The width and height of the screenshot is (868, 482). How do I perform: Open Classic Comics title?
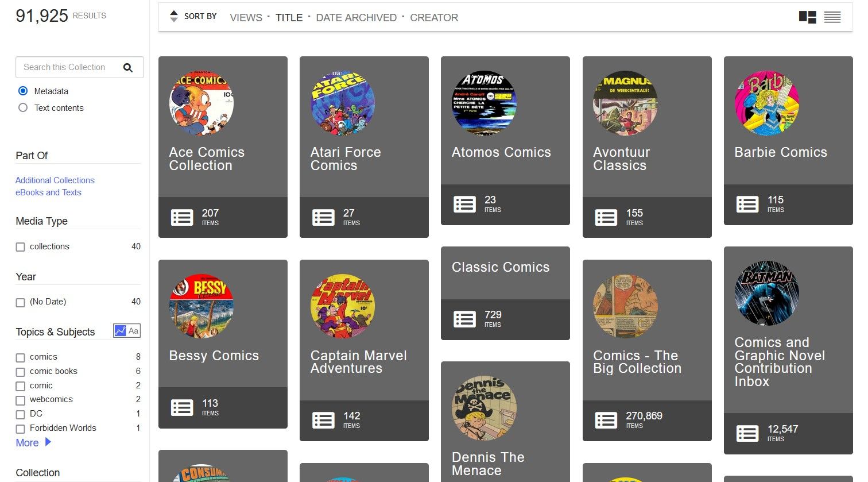click(501, 267)
